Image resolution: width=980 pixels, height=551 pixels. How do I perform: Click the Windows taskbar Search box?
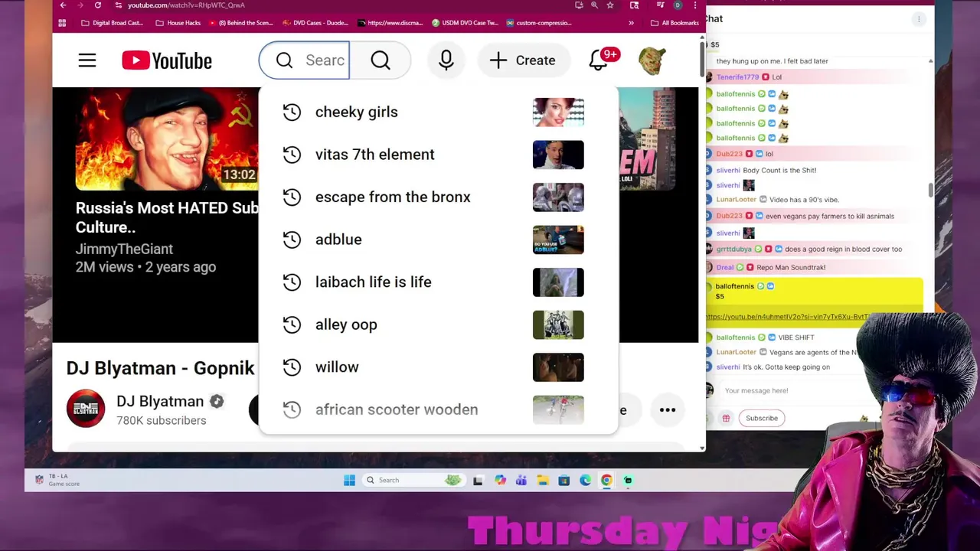413,480
